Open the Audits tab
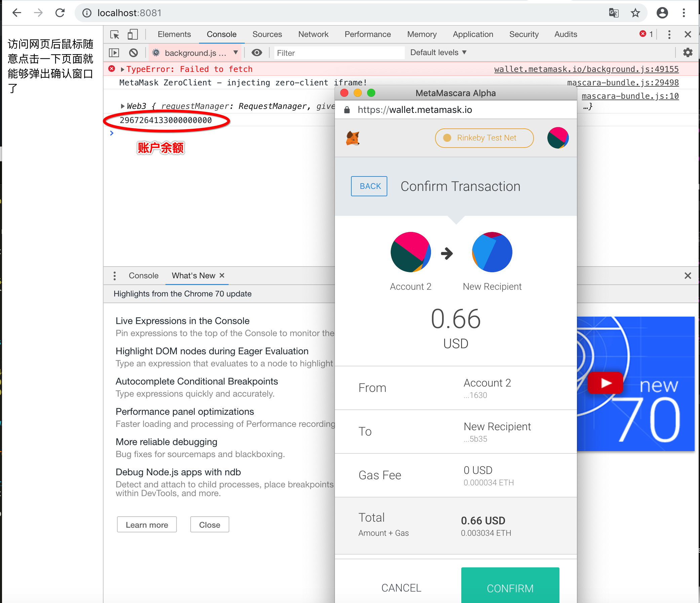Image resolution: width=700 pixels, height=603 pixels. [x=566, y=34]
